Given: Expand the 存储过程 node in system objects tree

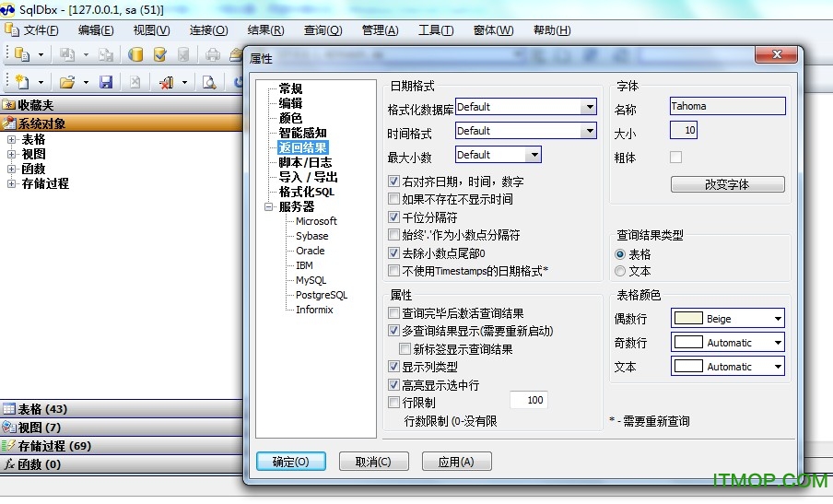Looking at the screenshot, I should point(11,183).
